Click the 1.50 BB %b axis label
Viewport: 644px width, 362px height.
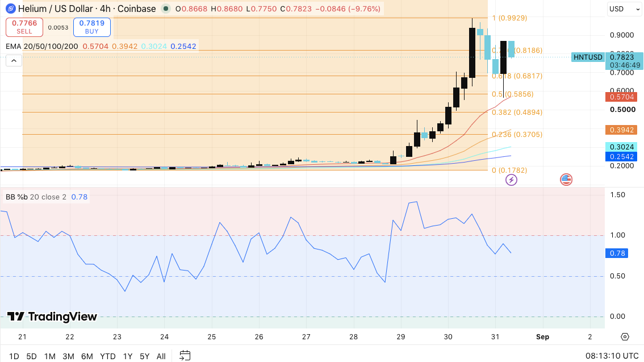point(618,195)
